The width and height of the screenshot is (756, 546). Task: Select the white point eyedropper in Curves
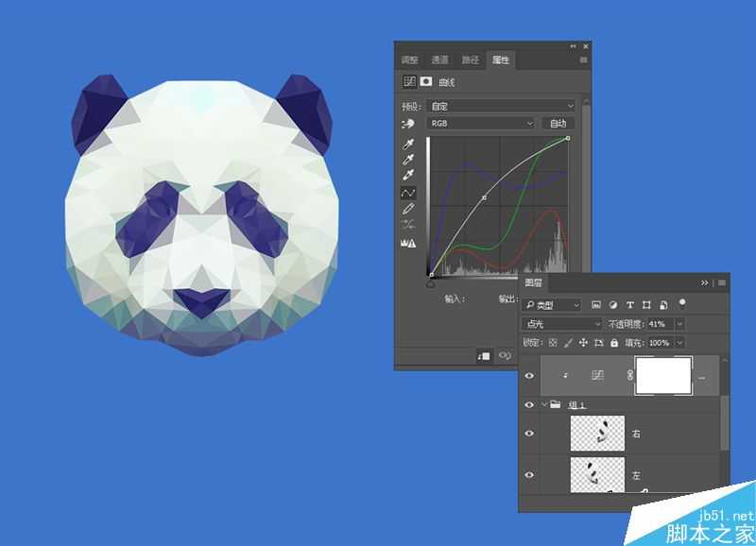[409, 176]
